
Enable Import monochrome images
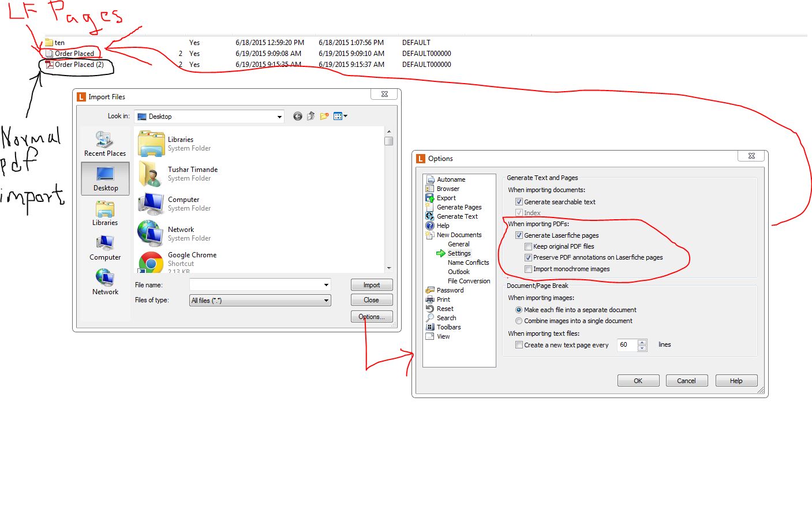pyautogui.click(x=528, y=269)
